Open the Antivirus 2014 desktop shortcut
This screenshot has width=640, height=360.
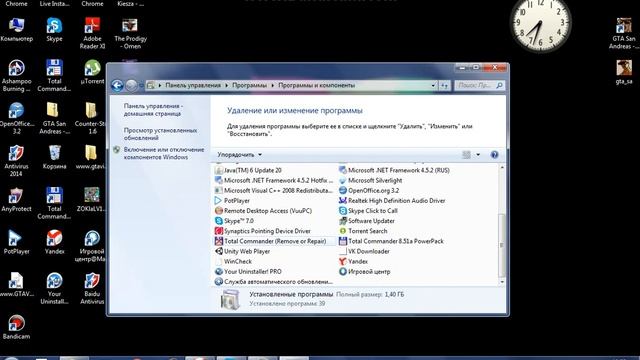16,161
